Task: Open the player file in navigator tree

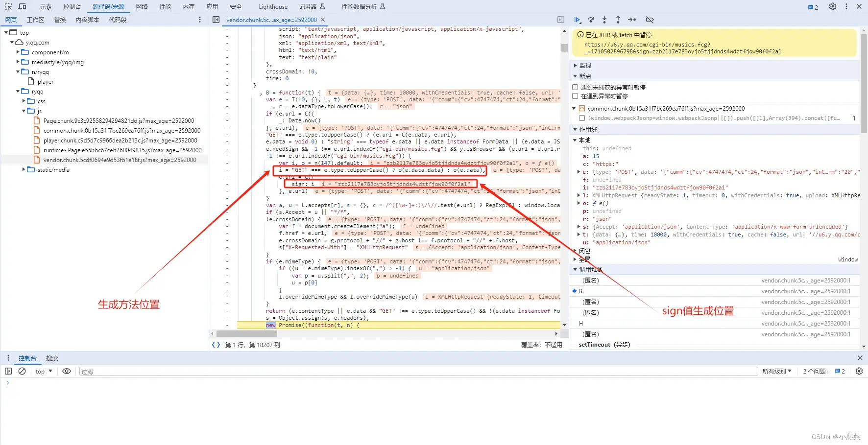Action: [x=46, y=82]
